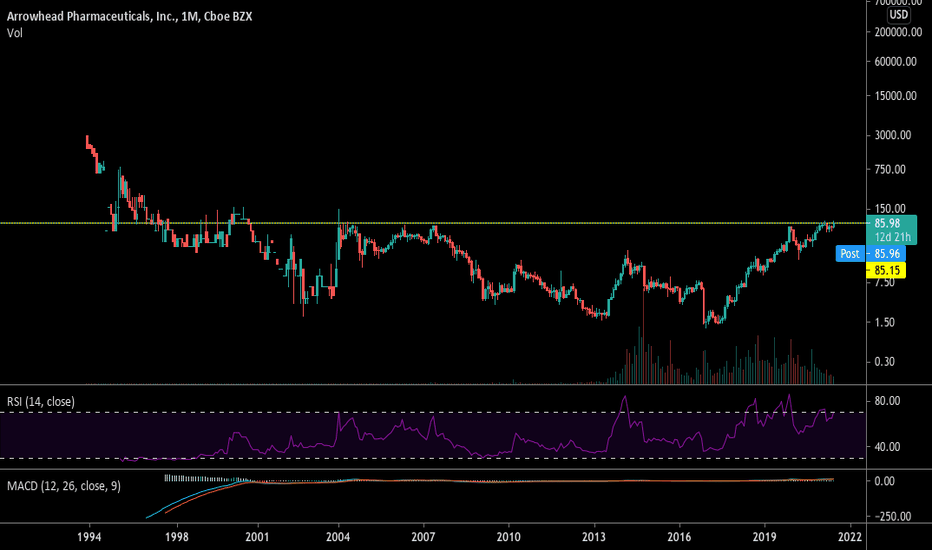Click the blue Post price label

[850, 254]
